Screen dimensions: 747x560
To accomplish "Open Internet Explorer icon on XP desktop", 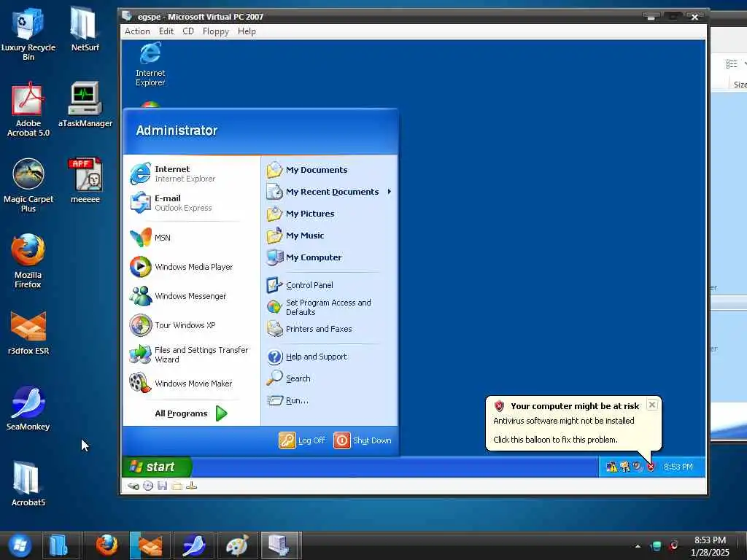I will pos(150,64).
